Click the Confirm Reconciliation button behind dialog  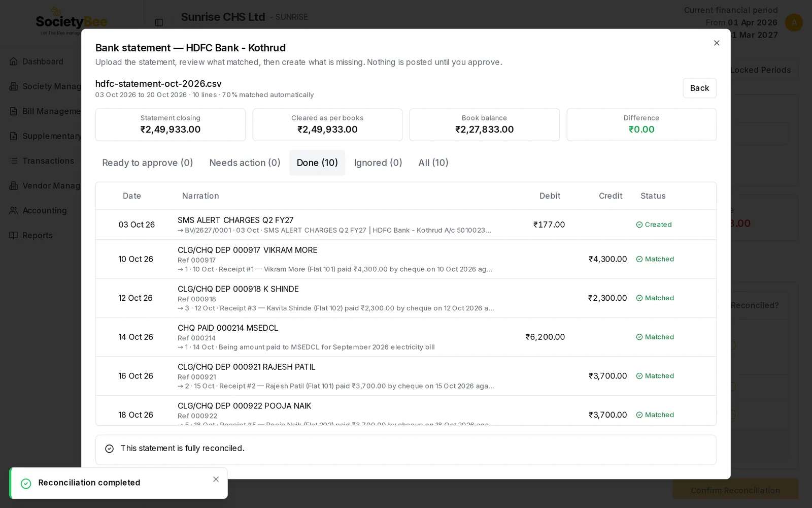pyautogui.click(x=735, y=490)
